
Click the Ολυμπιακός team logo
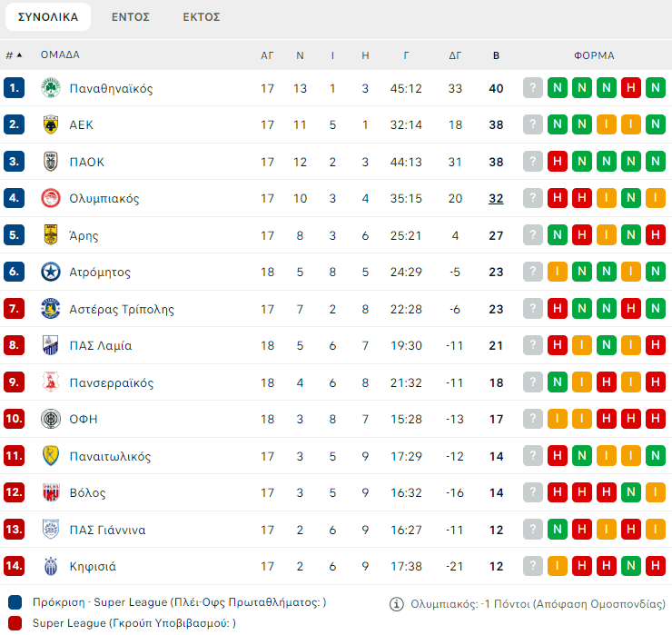(x=50, y=198)
